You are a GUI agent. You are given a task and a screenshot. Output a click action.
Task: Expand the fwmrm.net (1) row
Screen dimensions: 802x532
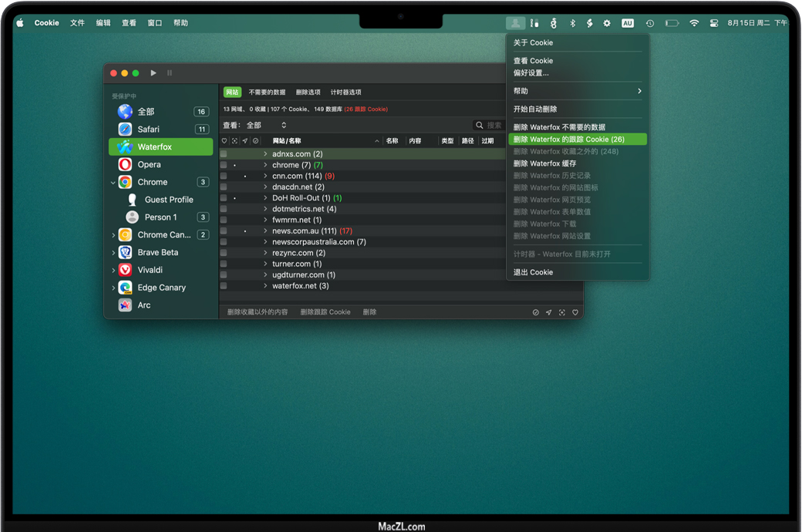click(265, 220)
